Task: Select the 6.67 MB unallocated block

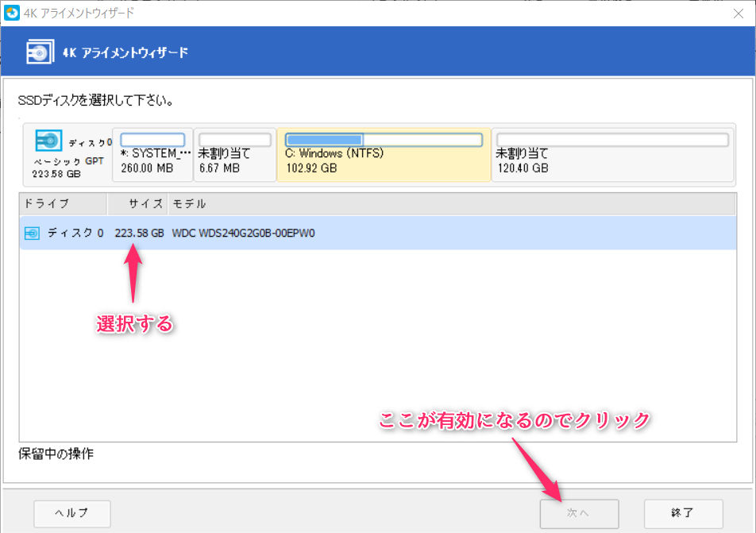Action: (234, 154)
